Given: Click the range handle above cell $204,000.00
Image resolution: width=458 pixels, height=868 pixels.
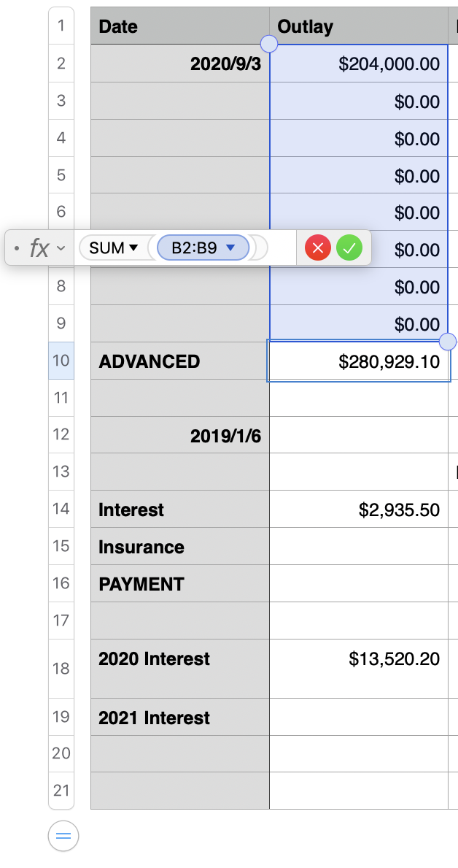Looking at the screenshot, I should pyautogui.click(x=269, y=44).
